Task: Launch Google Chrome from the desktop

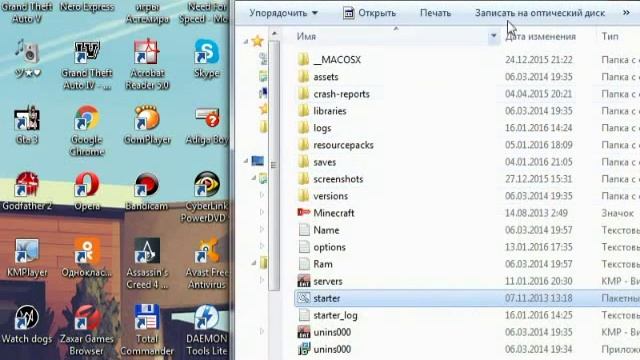Action: coord(87,131)
